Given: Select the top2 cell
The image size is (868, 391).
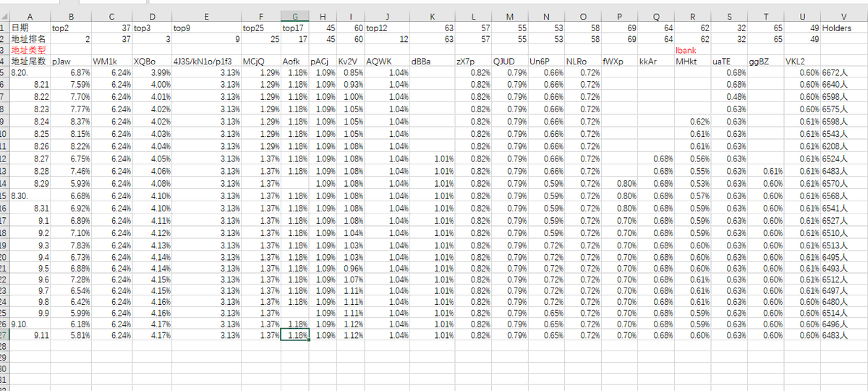Looking at the screenshot, I should (x=71, y=28).
